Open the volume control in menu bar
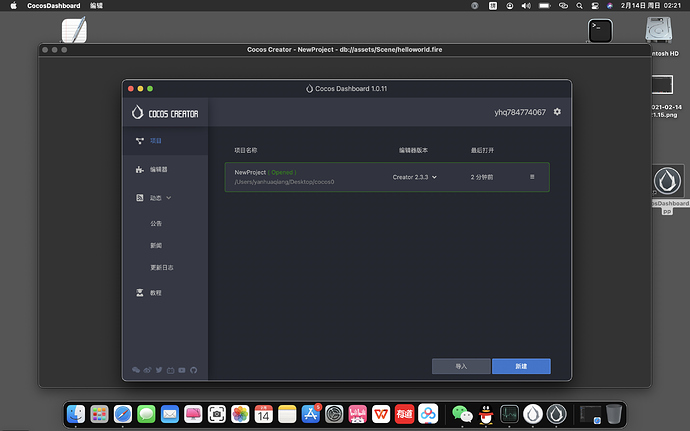 [526, 6]
